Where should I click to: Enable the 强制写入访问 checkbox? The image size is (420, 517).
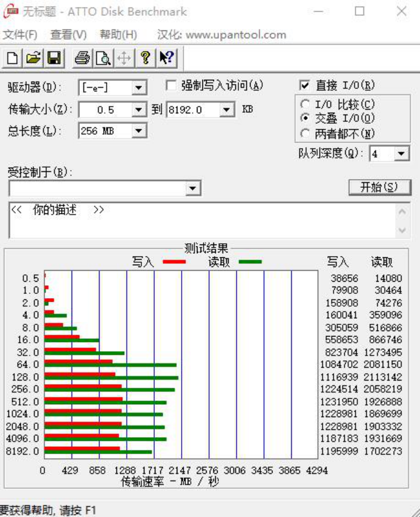click(x=171, y=85)
